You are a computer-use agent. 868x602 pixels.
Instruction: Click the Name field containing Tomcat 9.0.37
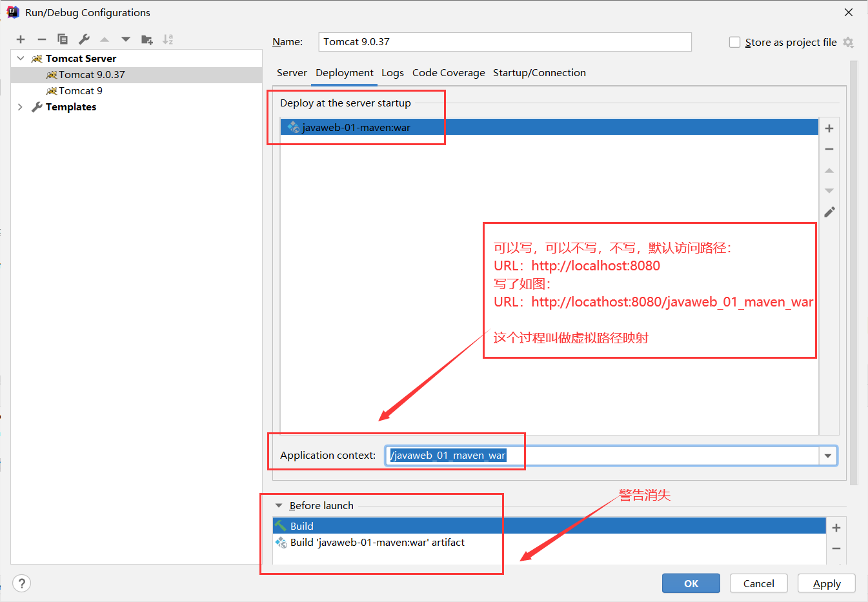tap(505, 42)
